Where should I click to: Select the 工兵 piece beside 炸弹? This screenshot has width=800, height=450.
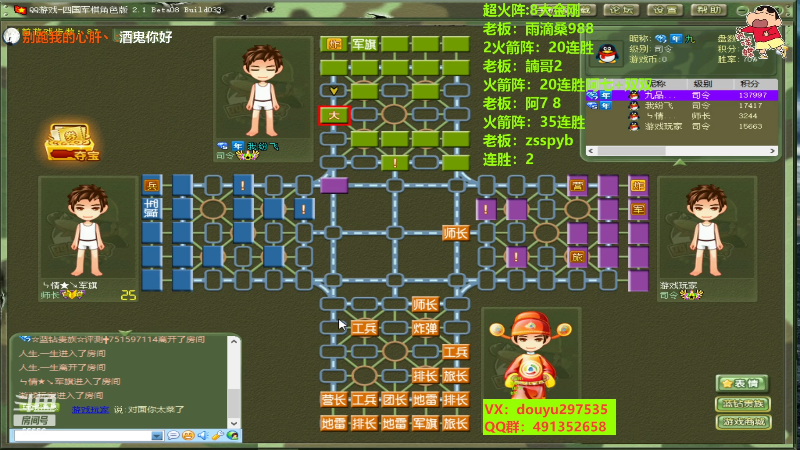tap(364, 328)
